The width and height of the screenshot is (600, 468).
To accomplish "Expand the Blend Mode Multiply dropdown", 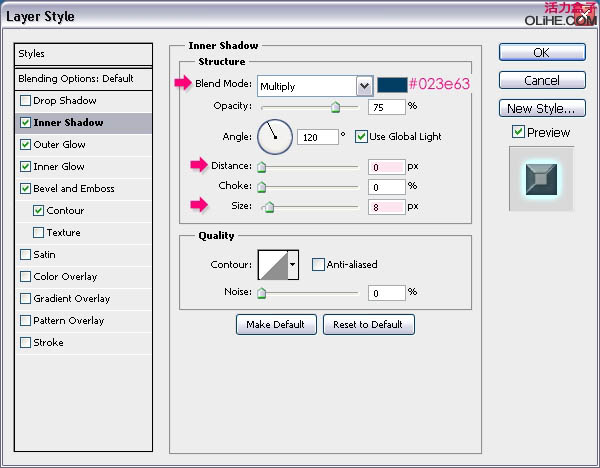I will (x=365, y=86).
